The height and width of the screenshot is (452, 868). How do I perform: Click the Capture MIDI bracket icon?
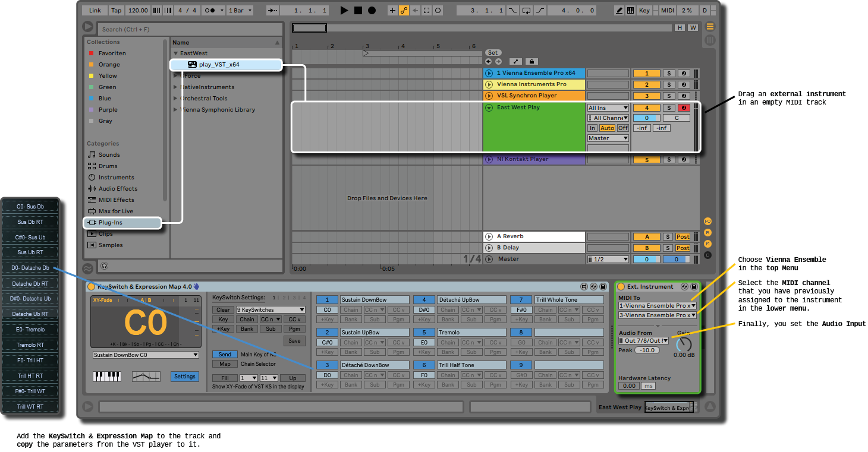426,10
